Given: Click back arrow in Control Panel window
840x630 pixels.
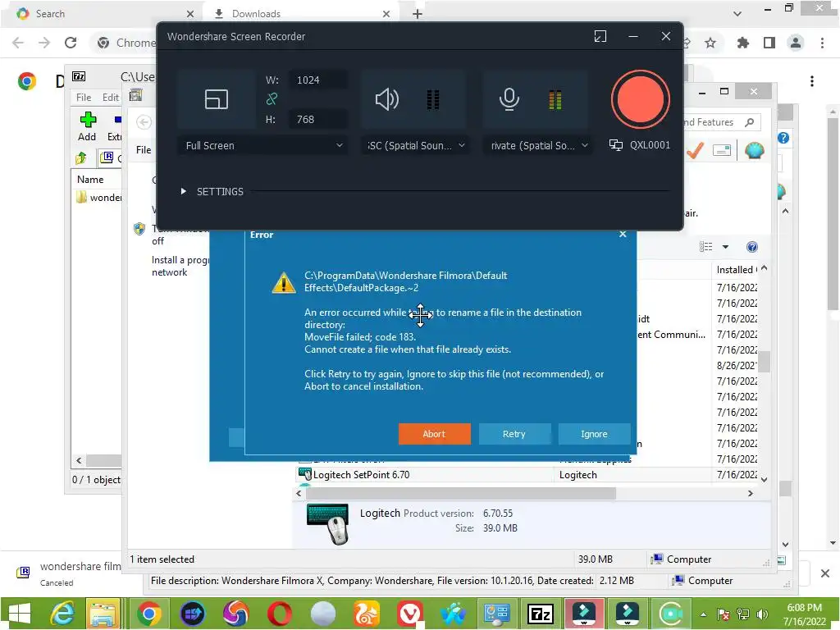Looking at the screenshot, I should [144, 123].
